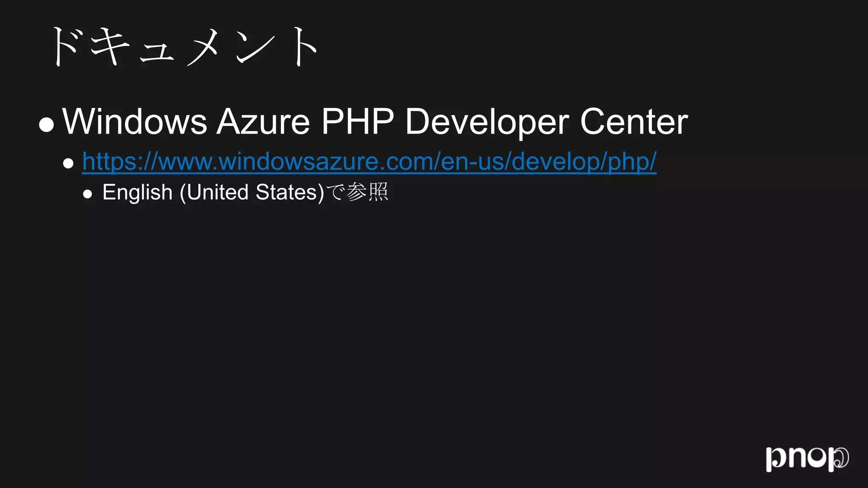Screen dimensions: 868x488
Task: Click the 'Windows Azure PHP Developer Center' heading
Action: pos(375,122)
